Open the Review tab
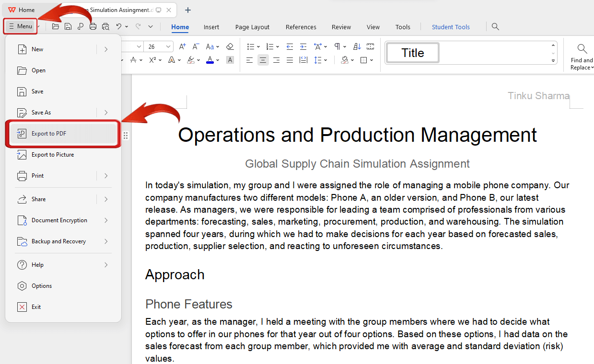The width and height of the screenshot is (594, 364). [341, 27]
